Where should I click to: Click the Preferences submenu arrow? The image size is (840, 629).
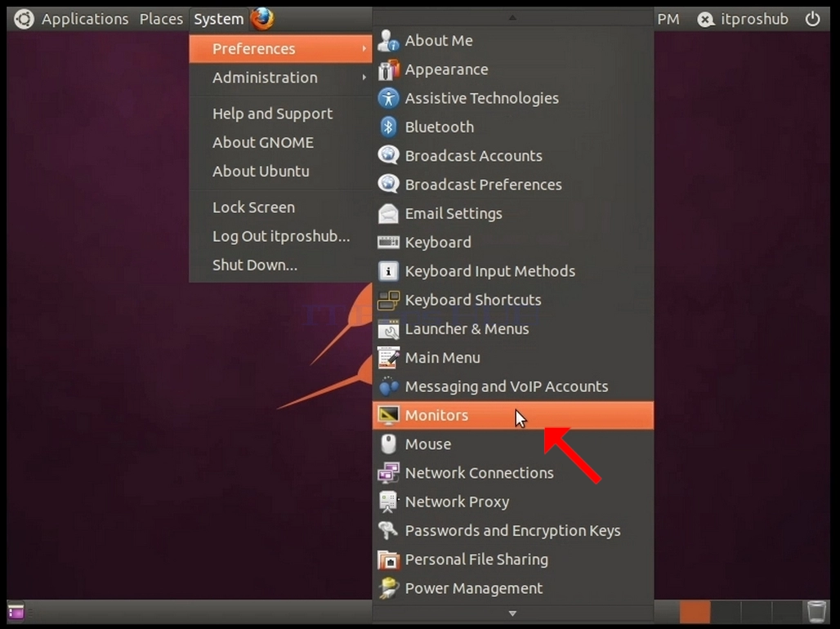tap(364, 49)
